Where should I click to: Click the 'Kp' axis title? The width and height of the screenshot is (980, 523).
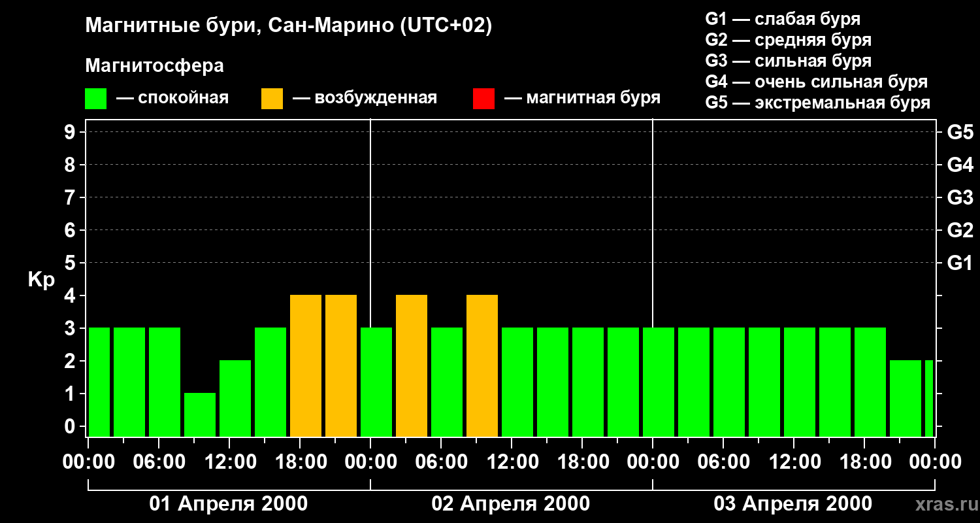coord(41,280)
